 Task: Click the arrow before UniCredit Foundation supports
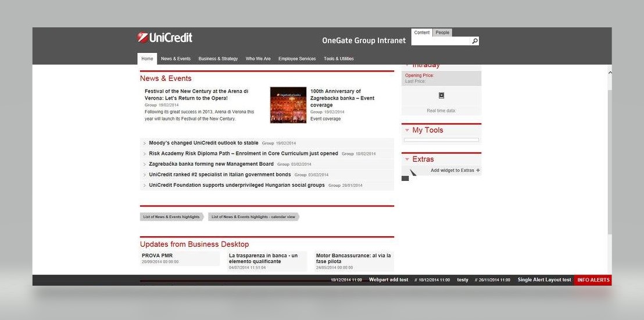click(145, 186)
